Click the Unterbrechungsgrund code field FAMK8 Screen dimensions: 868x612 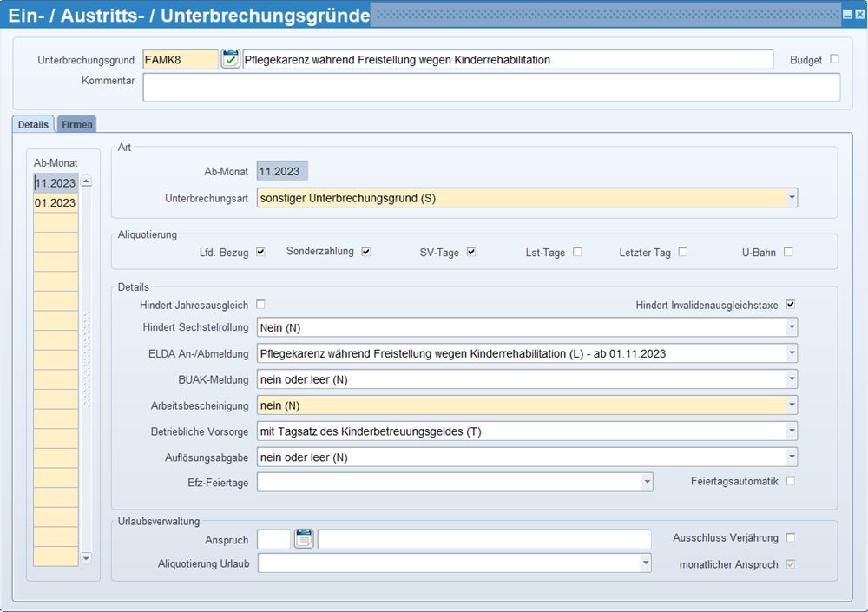point(181,59)
